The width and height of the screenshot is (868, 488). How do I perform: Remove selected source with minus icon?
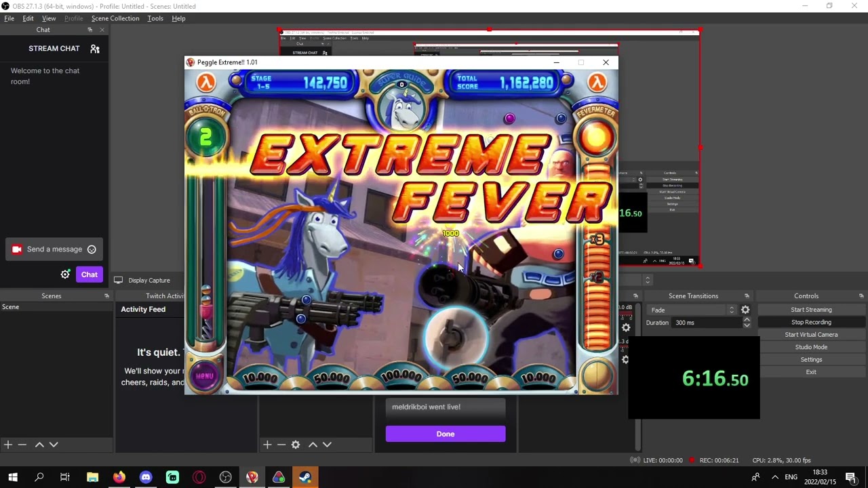tap(281, 445)
